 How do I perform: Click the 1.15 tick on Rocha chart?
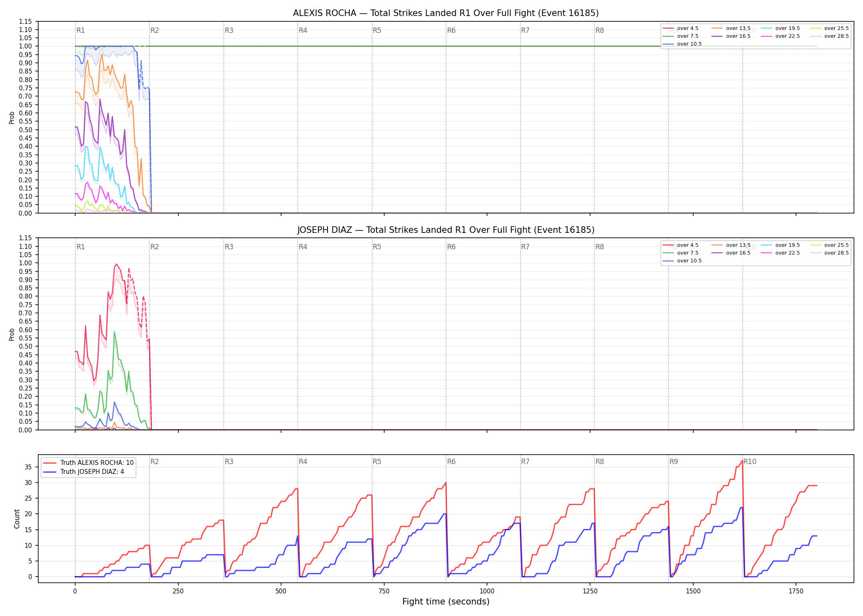coord(25,21)
